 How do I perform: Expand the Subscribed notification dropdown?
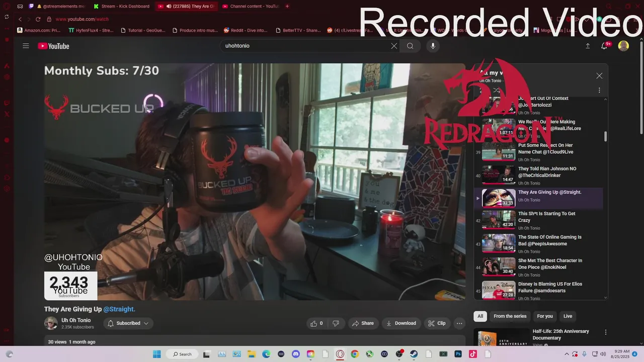click(146, 323)
